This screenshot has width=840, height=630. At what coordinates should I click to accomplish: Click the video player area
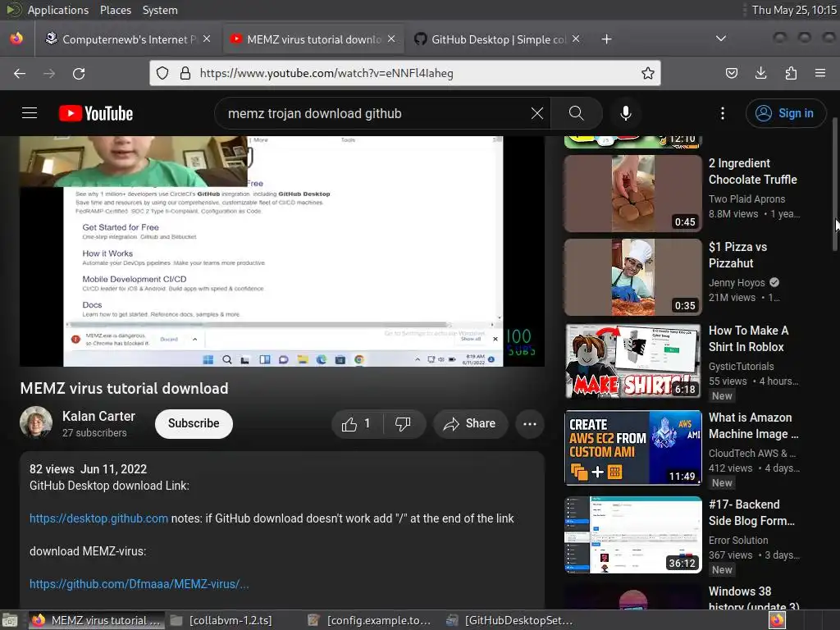[x=282, y=251]
